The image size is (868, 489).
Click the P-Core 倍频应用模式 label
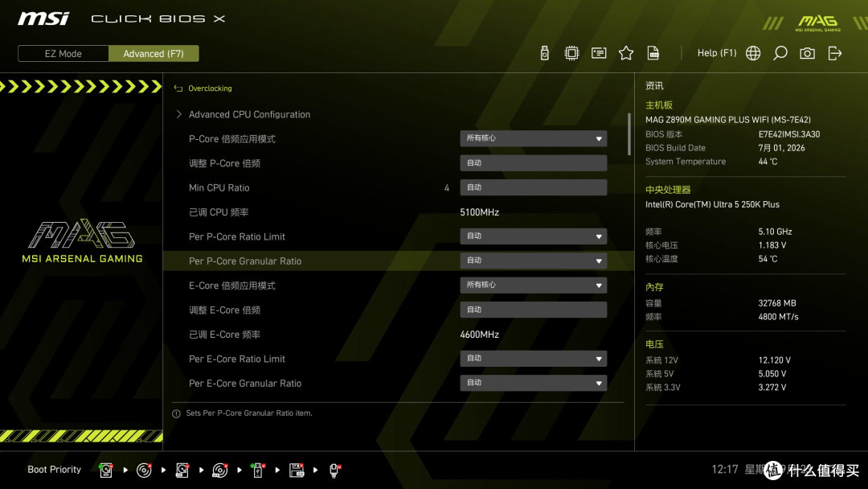tap(232, 139)
